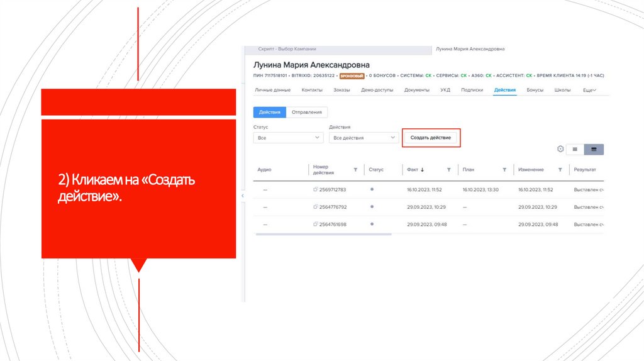Filter the Факт column
Viewport: 644px width, 361px height.
coord(448,170)
